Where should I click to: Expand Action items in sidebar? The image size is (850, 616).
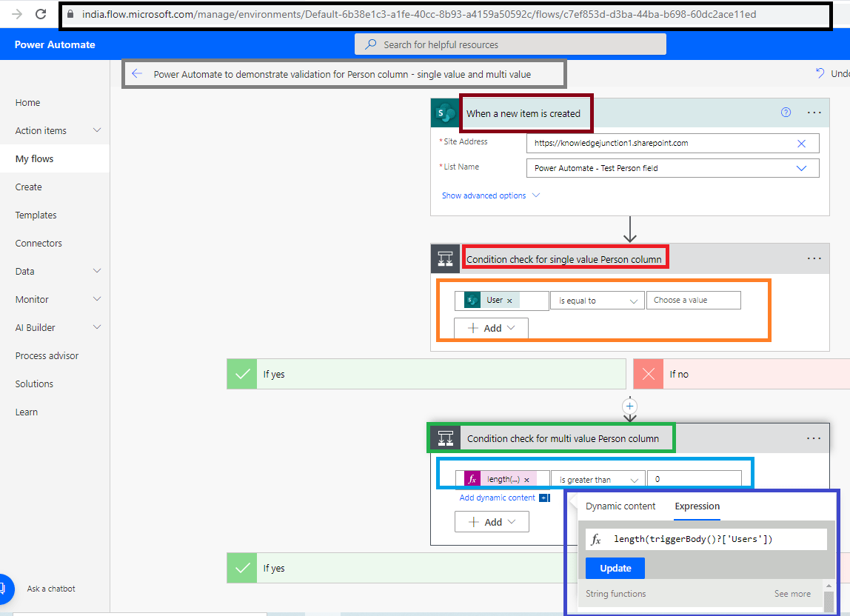[97, 130]
